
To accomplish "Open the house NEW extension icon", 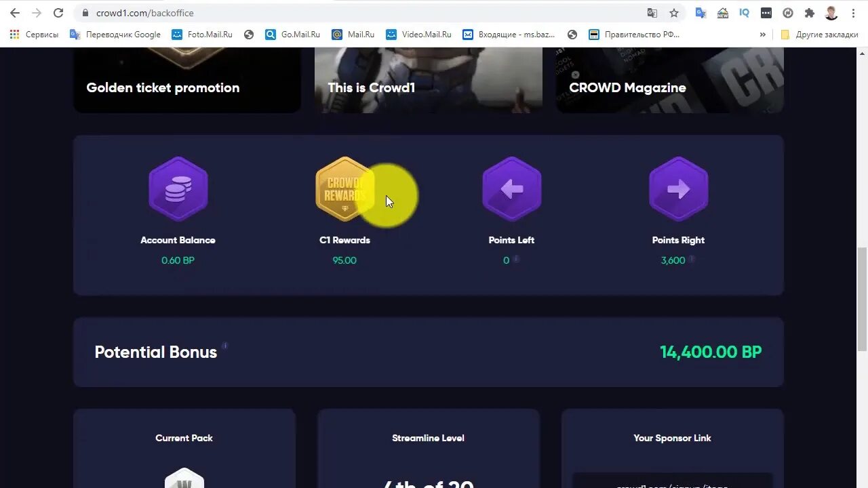I will 723,13.
